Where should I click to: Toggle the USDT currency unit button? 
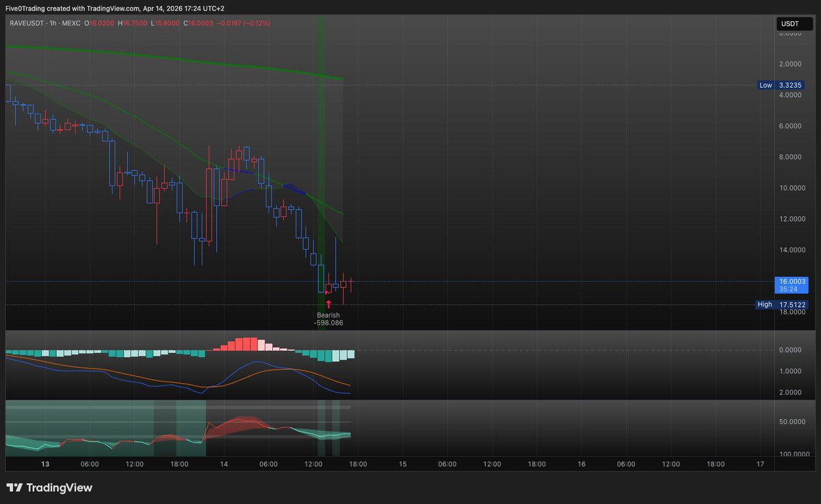pyautogui.click(x=794, y=23)
